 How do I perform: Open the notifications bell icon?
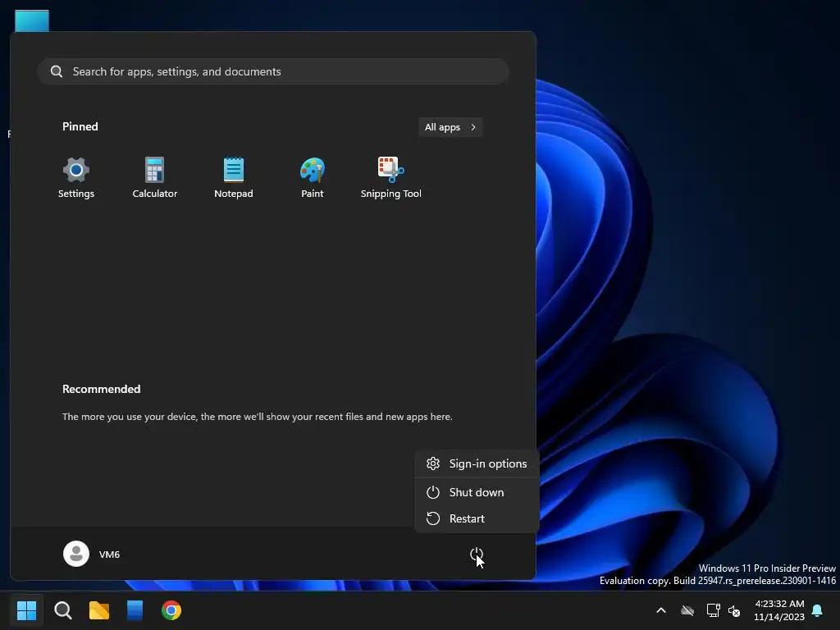818,610
